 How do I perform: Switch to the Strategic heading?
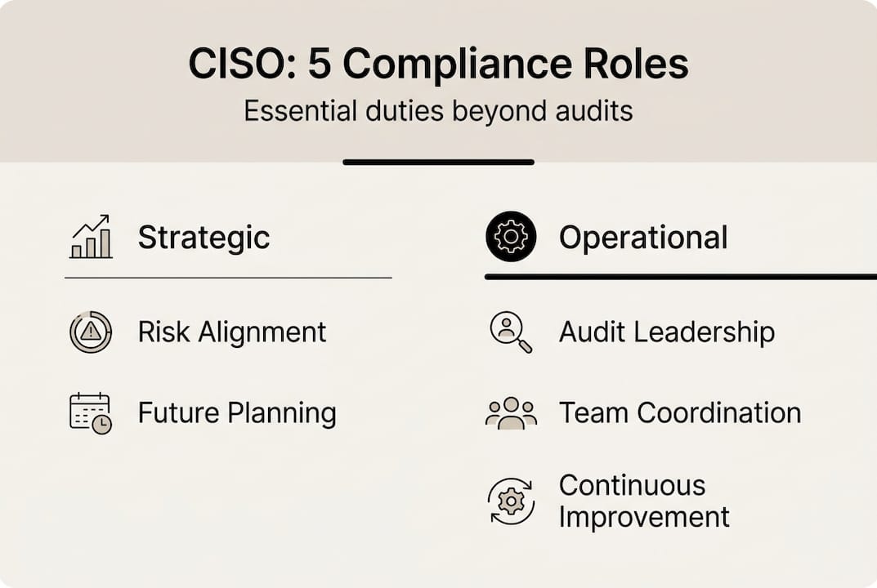pyautogui.click(x=204, y=238)
